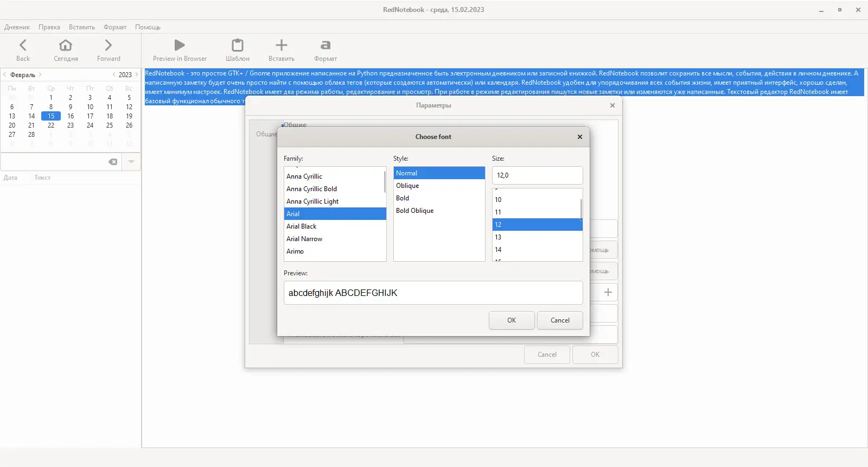Select font size 12 in the size list
This screenshot has width=868, height=467.
pyautogui.click(x=537, y=225)
